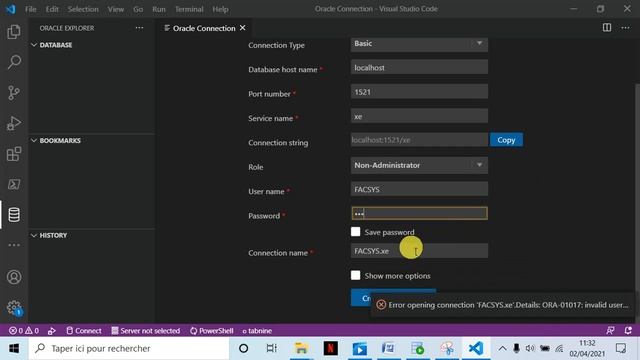Open notifications bell in status bar

628,331
